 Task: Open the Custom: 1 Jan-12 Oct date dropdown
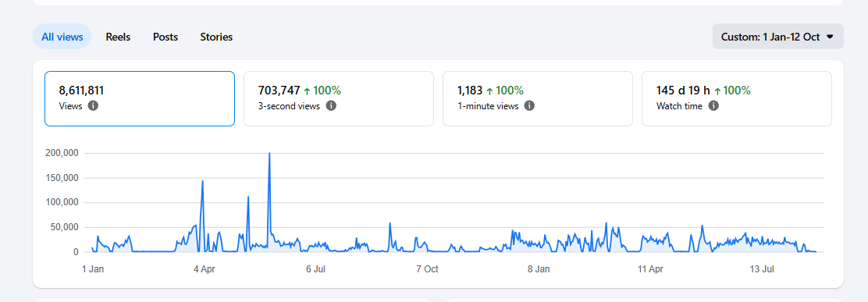(777, 37)
